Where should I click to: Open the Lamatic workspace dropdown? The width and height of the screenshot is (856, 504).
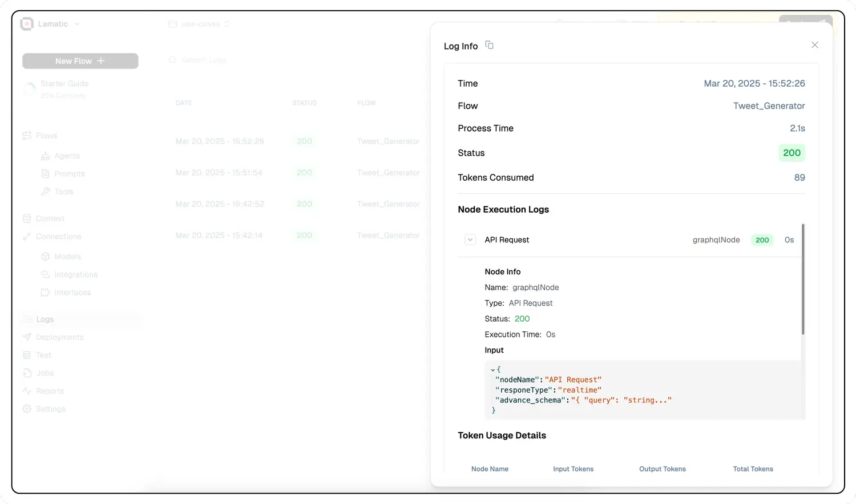77,24
